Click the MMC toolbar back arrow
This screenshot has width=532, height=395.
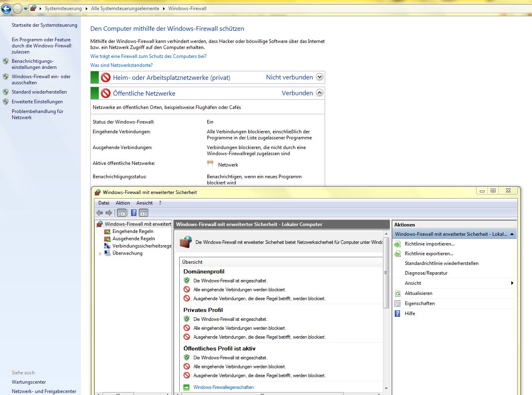pos(100,213)
